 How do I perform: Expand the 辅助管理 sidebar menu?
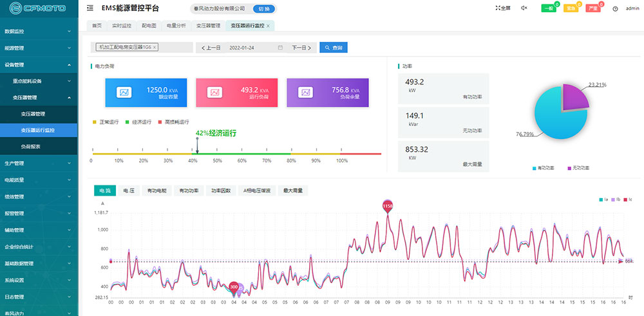click(x=39, y=230)
